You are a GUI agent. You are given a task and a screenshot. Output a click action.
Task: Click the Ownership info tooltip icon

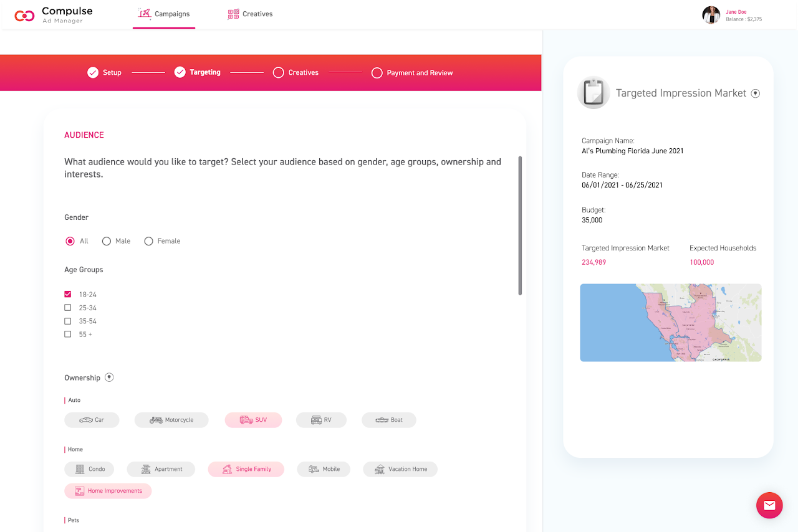click(x=109, y=378)
